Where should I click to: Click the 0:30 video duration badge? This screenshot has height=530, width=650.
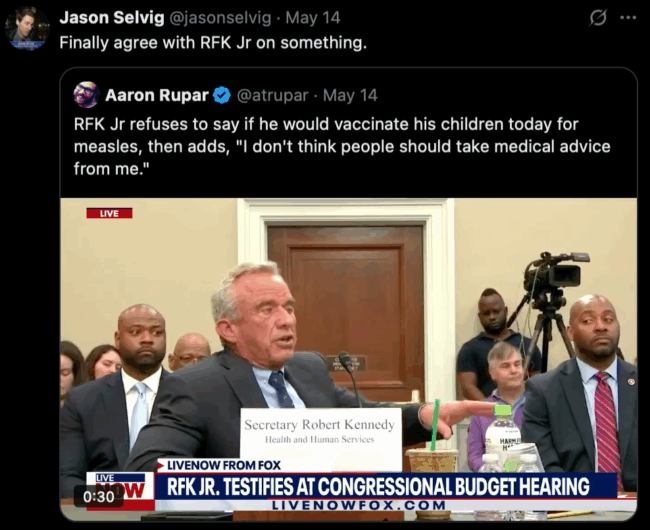tap(99, 496)
